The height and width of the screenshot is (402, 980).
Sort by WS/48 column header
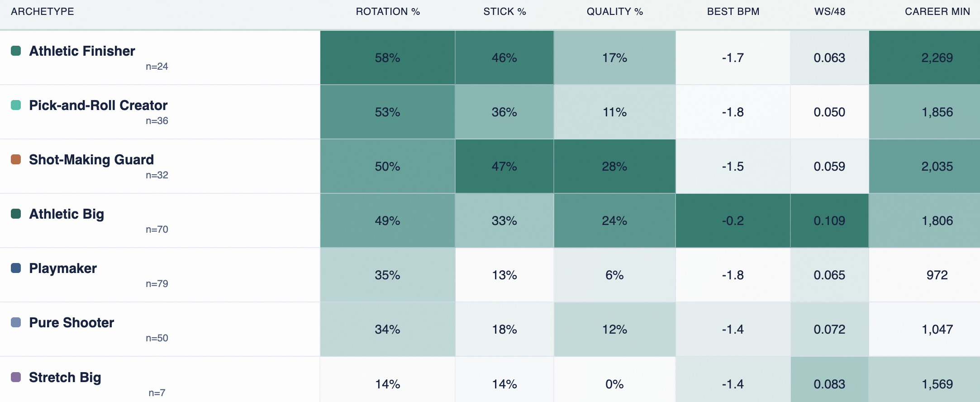[830, 12]
